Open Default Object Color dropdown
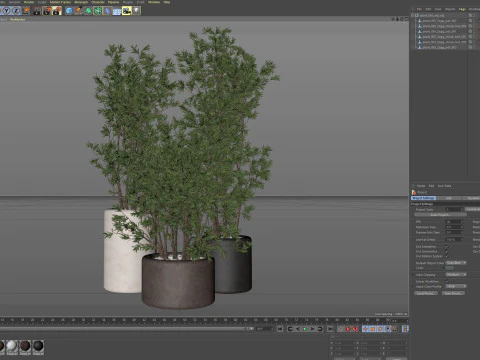Screen dimensions: 480x360 (x=456, y=263)
